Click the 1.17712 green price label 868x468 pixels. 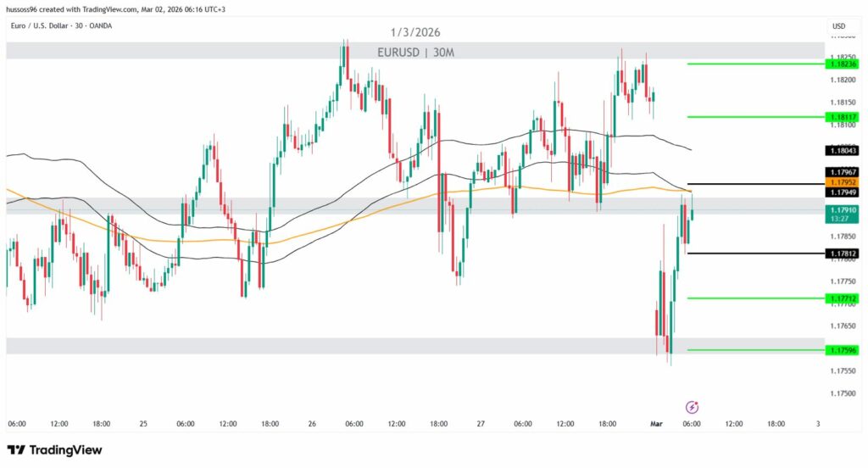coord(843,298)
